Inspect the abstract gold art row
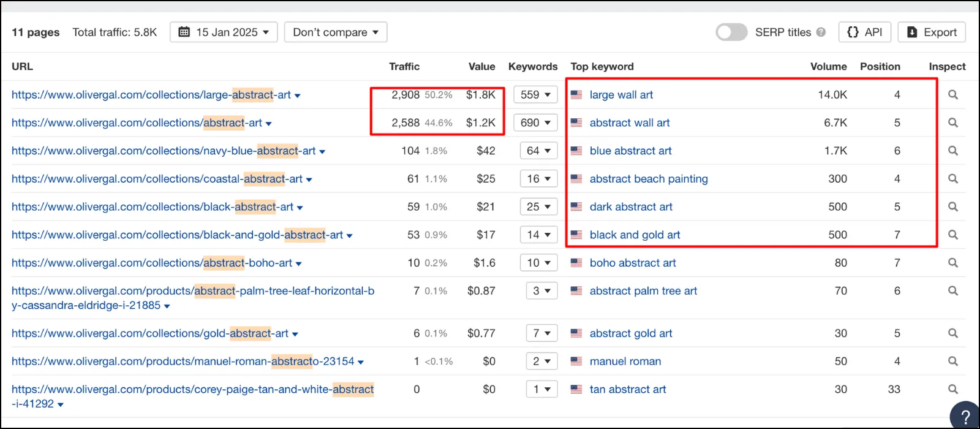Viewport: 980px width, 429px height. 953,333
